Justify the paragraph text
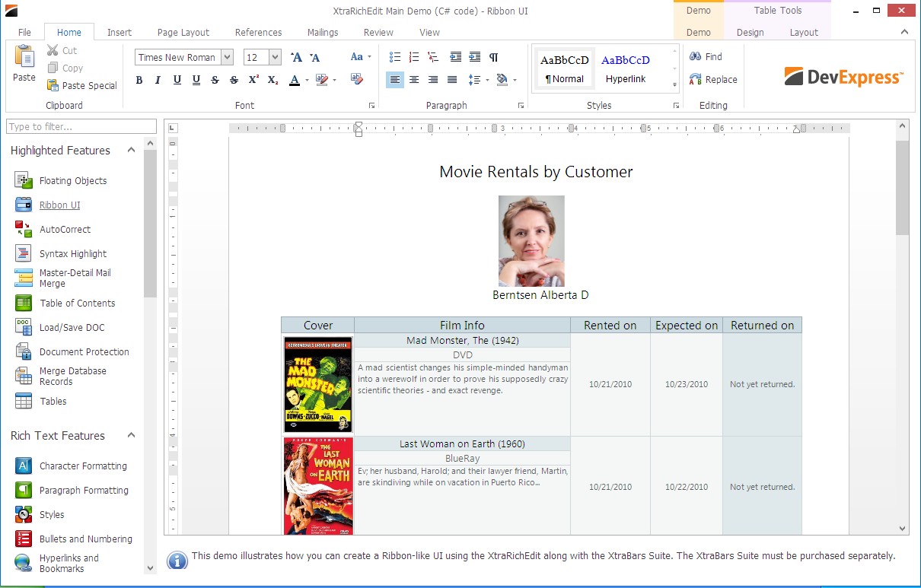921x588 pixels. point(452,80)
